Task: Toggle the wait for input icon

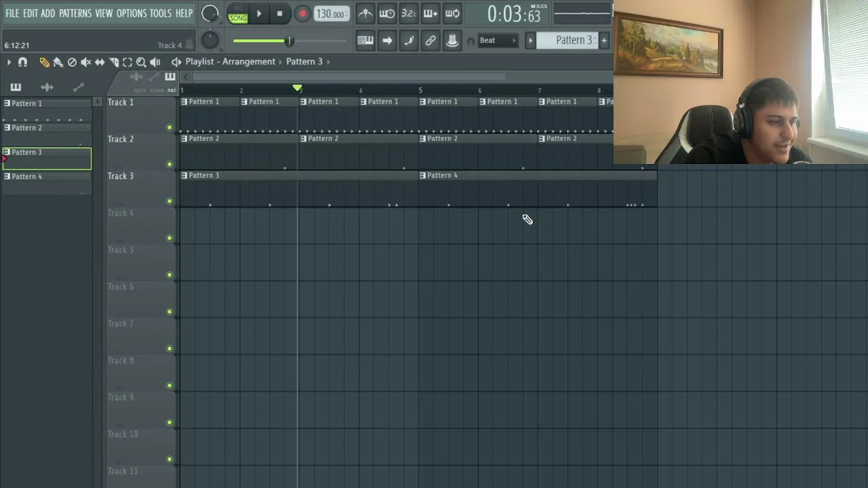Action: click(387, 14)
